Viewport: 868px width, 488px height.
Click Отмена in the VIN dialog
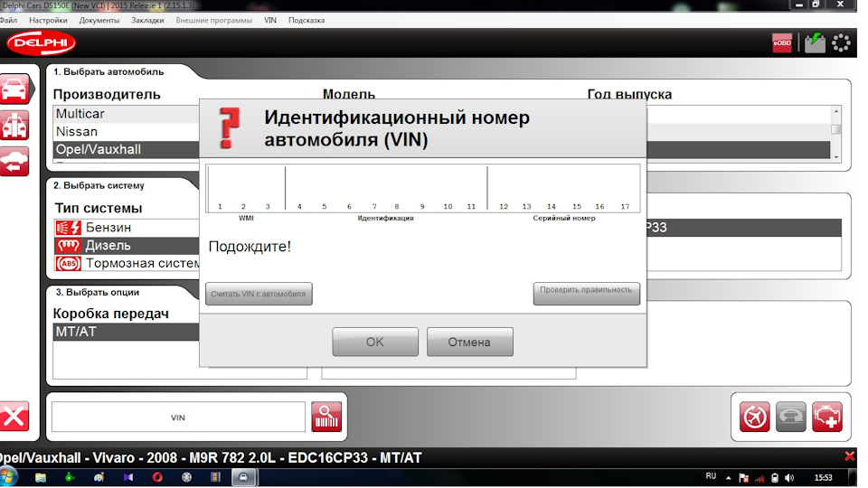coord(469,342)
